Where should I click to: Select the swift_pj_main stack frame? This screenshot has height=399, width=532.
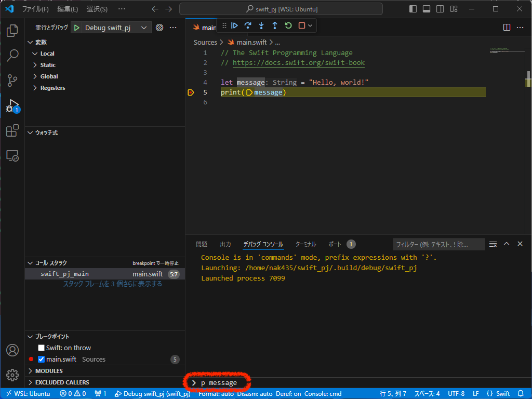(x=105, y=274)
